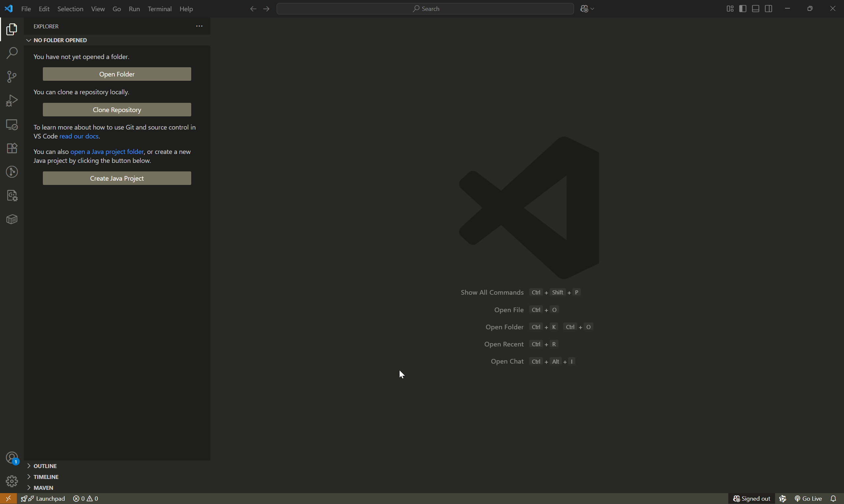Open the Source Control view
This screenshot has width=844, height=504.
point(12,77)
